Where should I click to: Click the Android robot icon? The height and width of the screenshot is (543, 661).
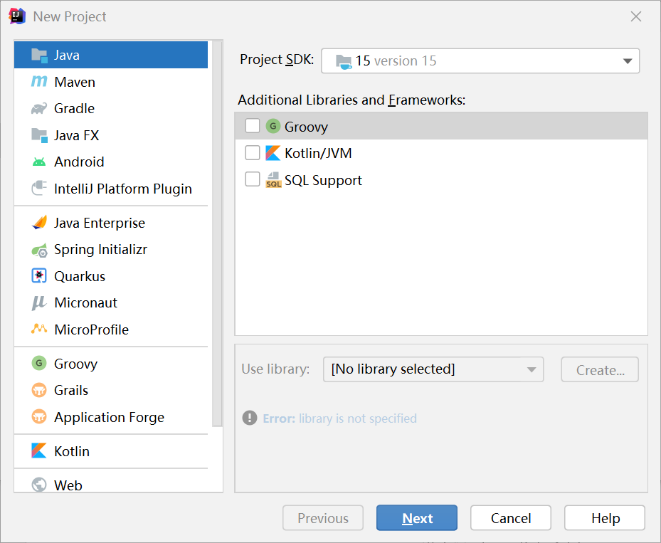tap(39, 162)
